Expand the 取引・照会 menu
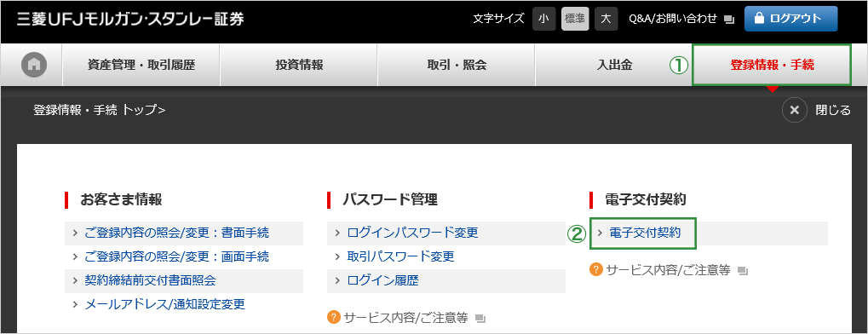868x334 pixels. click(456, 66)
